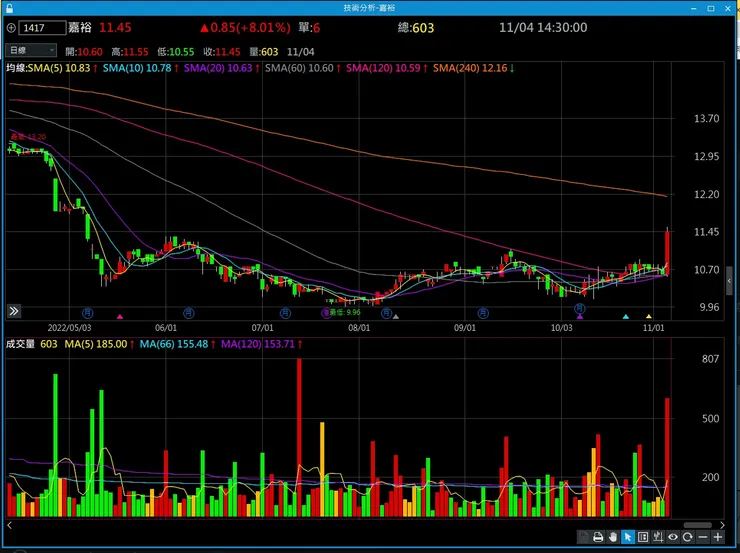This screenshot has width=740, height=553.
Task: Click the 月 marker near 07/01
Action: (285, 312)
